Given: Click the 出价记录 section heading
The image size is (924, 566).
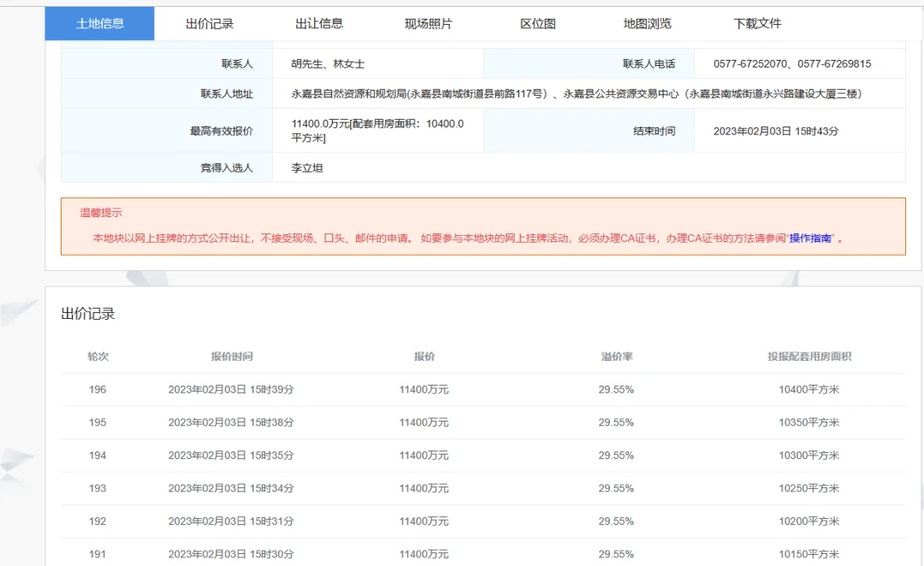Looking at the screenshot, I should point(88,313).
